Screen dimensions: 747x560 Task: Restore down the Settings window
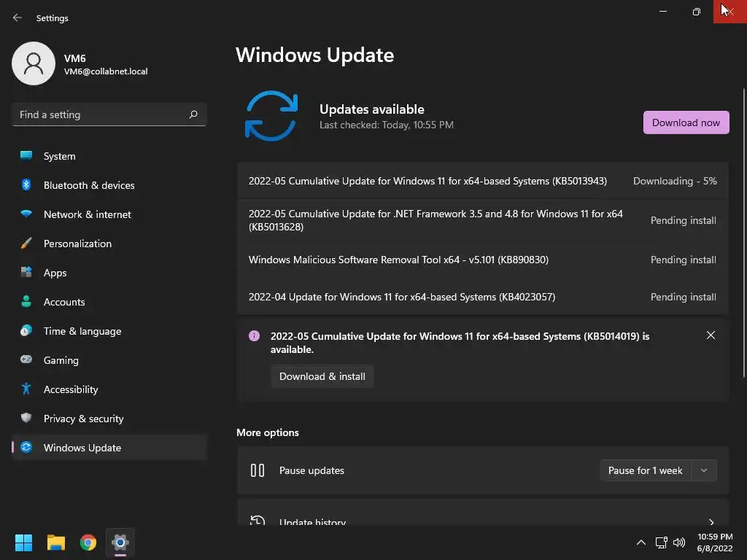(x=696, y=12)
